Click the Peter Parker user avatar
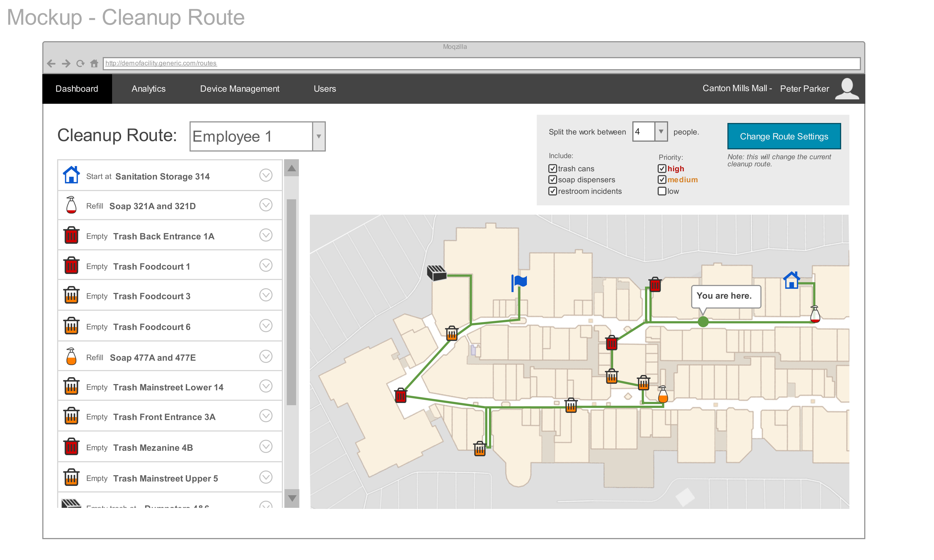The height and width of the screenshot is (560, 934). point(847,88)
